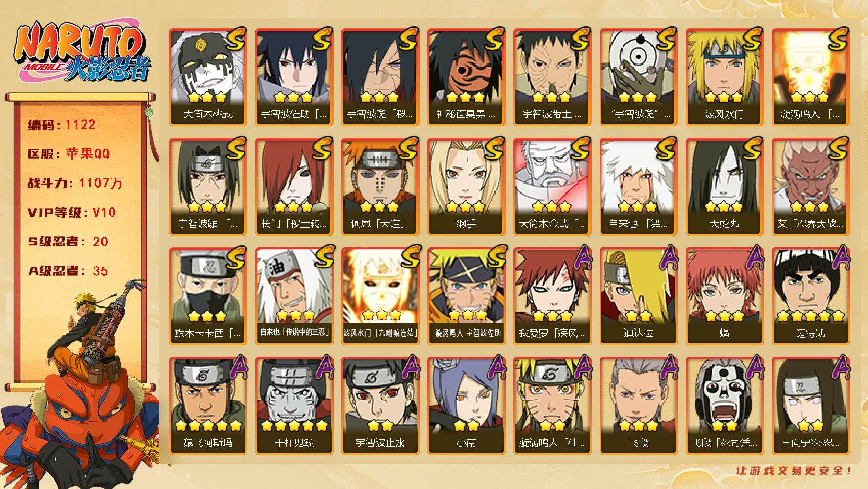Select the 猿飞阿斯玛 ninja card
868x489 pixels.
(208, 405)
